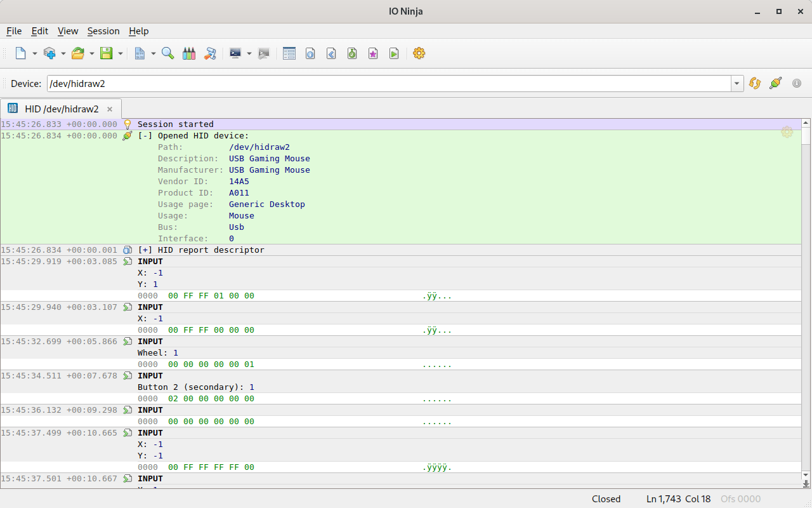Click the refresh device list arrows icon
This screenshot has width=812, height=508.
755,83
